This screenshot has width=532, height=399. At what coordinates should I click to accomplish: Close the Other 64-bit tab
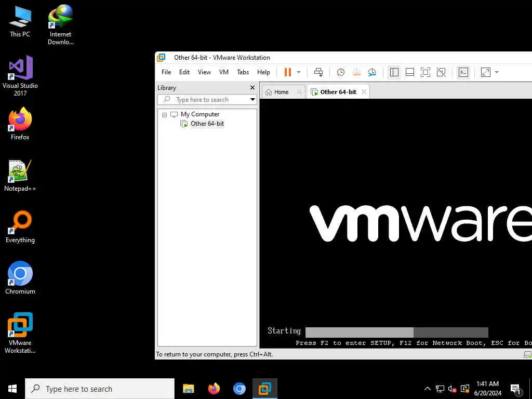coord(364,92)
